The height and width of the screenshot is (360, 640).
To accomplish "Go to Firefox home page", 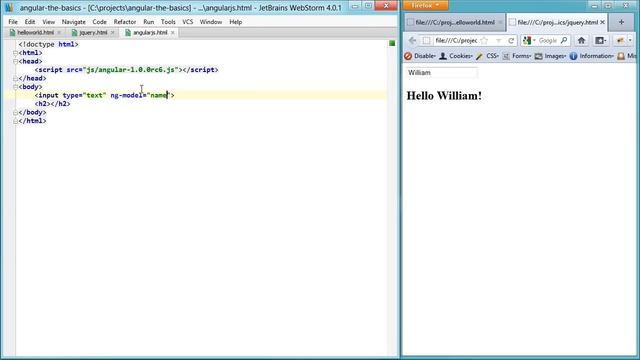I will (581, 40).
